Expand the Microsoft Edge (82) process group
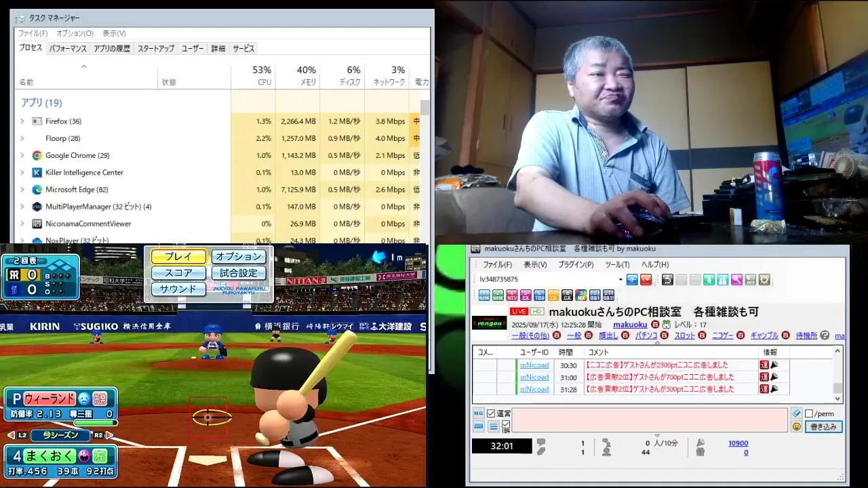The height and width of the screenshot is (488, 868). pyautogui.click(x=22, y=190)
